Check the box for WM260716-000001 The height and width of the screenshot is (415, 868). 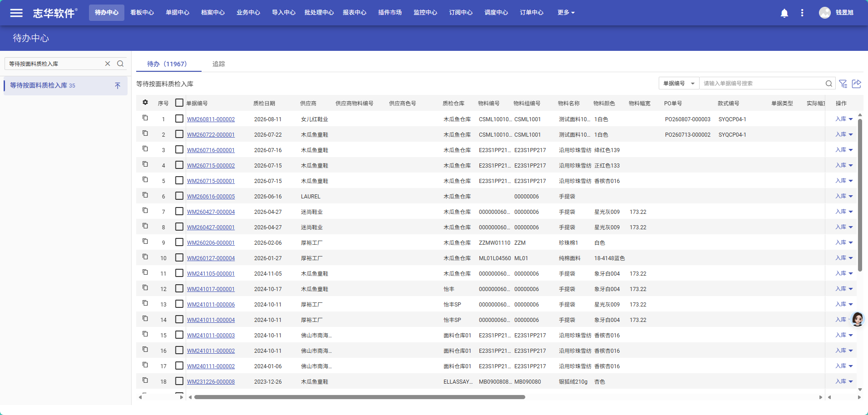click(179, 149)
